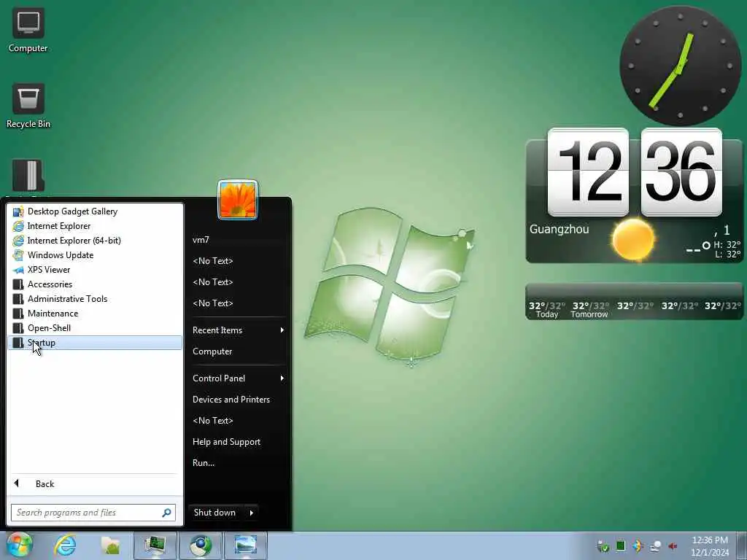Click the Tomorrow forecast entry
747x560 pixels.
[589, 309]
